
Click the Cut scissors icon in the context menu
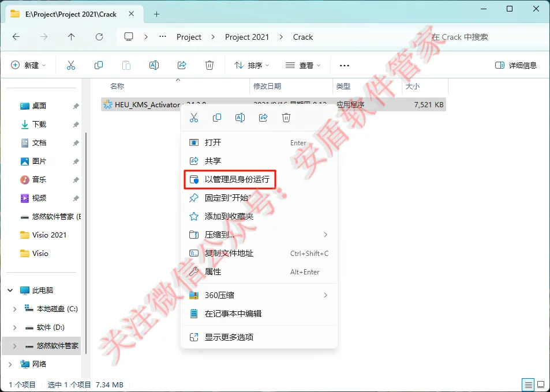194,118
